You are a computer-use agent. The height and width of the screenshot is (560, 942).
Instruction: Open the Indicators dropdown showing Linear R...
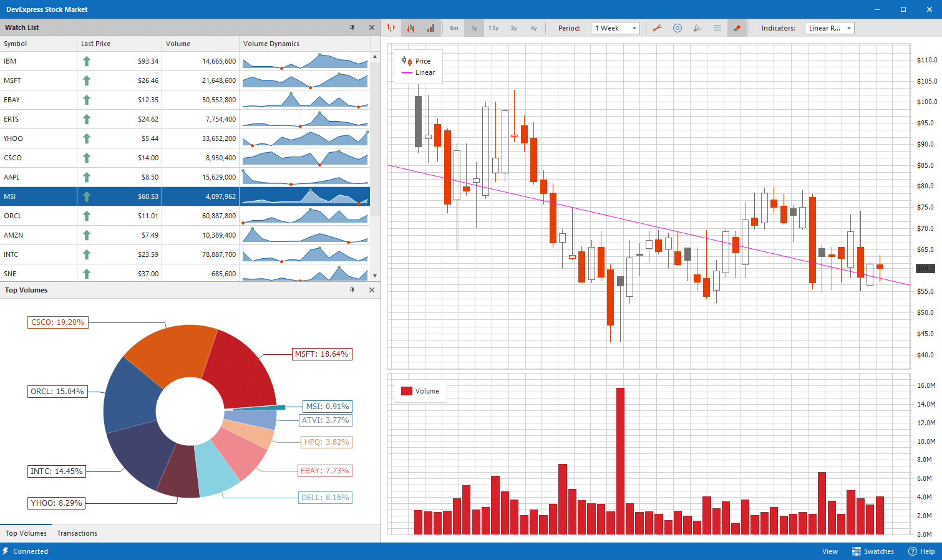(829, 28)
